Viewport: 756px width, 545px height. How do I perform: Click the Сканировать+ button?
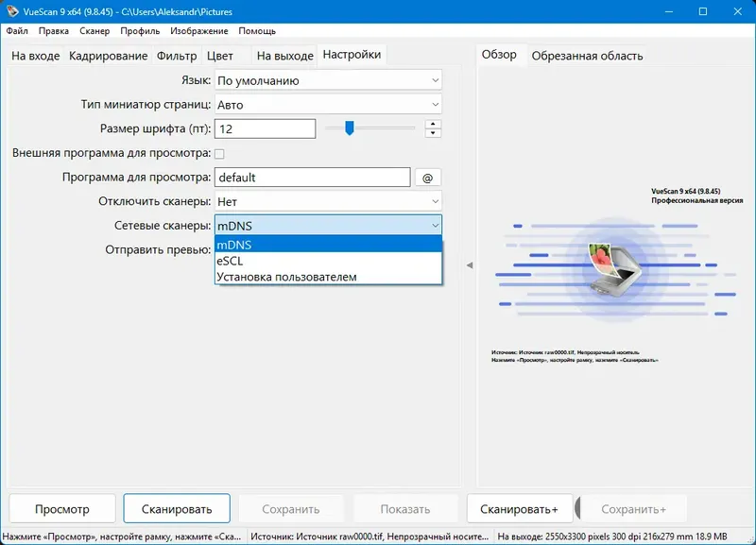click(520, 507)
